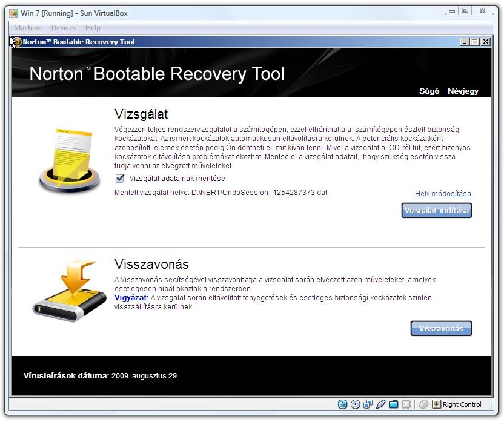This screenshot has height=422, width=504.
Task: Click the 'Right Control' host key label
Action: (x=462, y=404)
